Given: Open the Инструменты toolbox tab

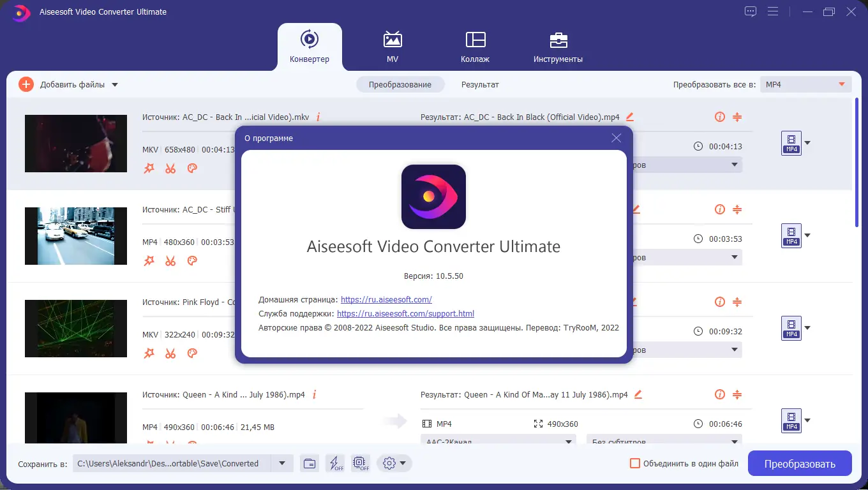Looking at the screenshot, I should pos(558,47).
